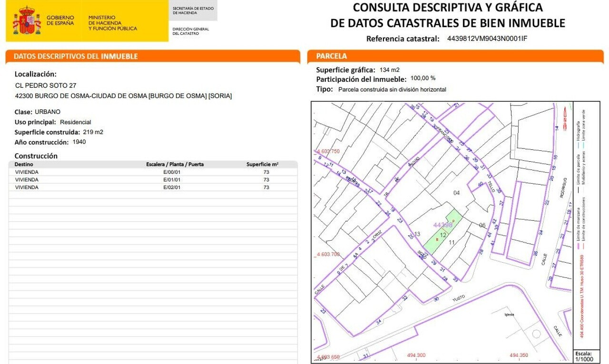Click the 'GOBIERNO DE ESPAÑA' text
The height and width of the screenshot is (364, 609).
pyautogui.click(x=60, y=20)
